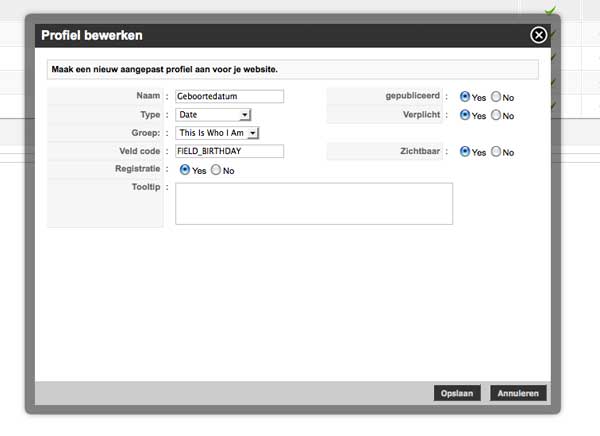Select Yes for Zichtbaar
This screenshot has width=600, height=436.
[465, 151]
